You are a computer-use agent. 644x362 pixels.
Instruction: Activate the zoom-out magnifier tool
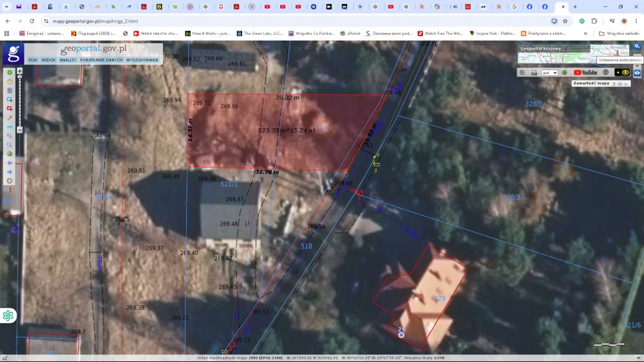[10, 145]
